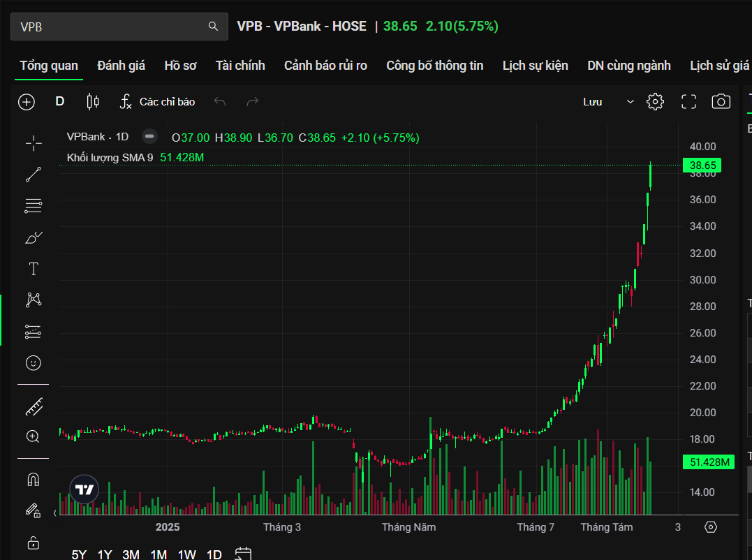Viewport: 752px width, 560px height.
Task: Select the Fibonacci retracement lines tool
Action: pyautogui.click(x=34, y=206)
